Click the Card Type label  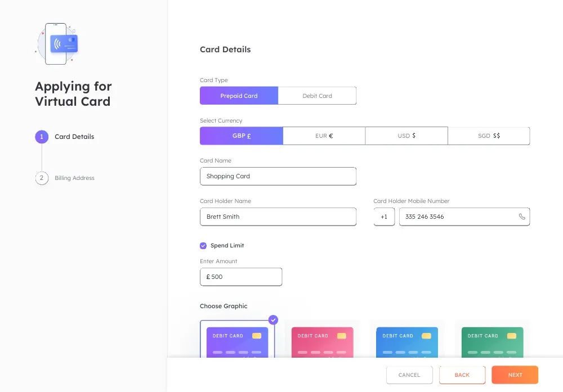pos(213,80)
